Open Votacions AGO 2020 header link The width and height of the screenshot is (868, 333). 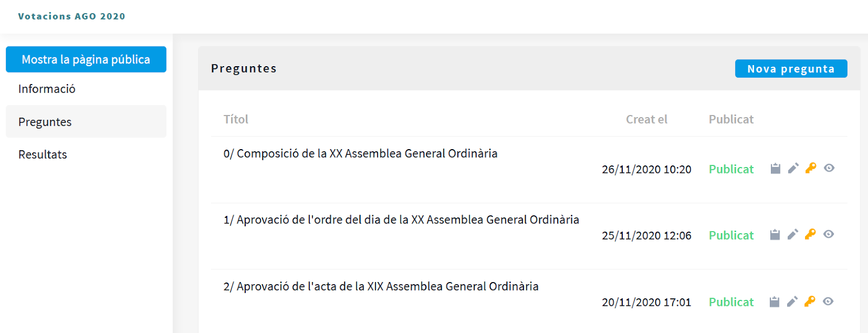(72, 16)
